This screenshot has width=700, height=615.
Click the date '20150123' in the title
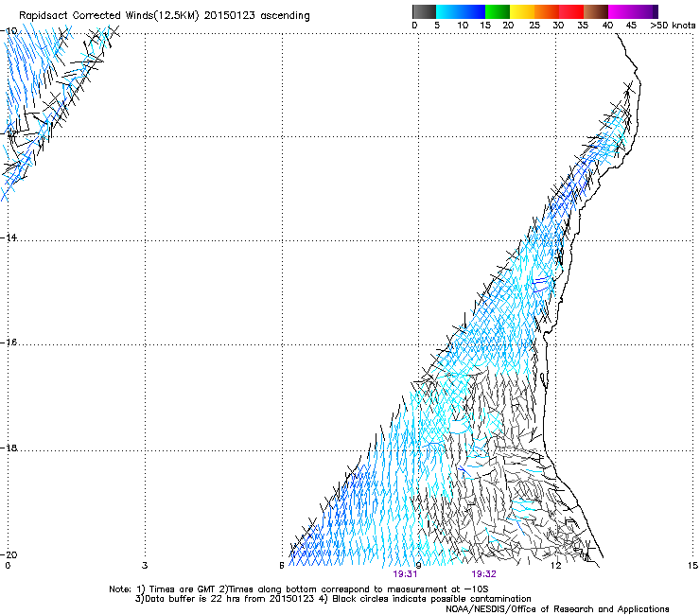pos(230,16)
